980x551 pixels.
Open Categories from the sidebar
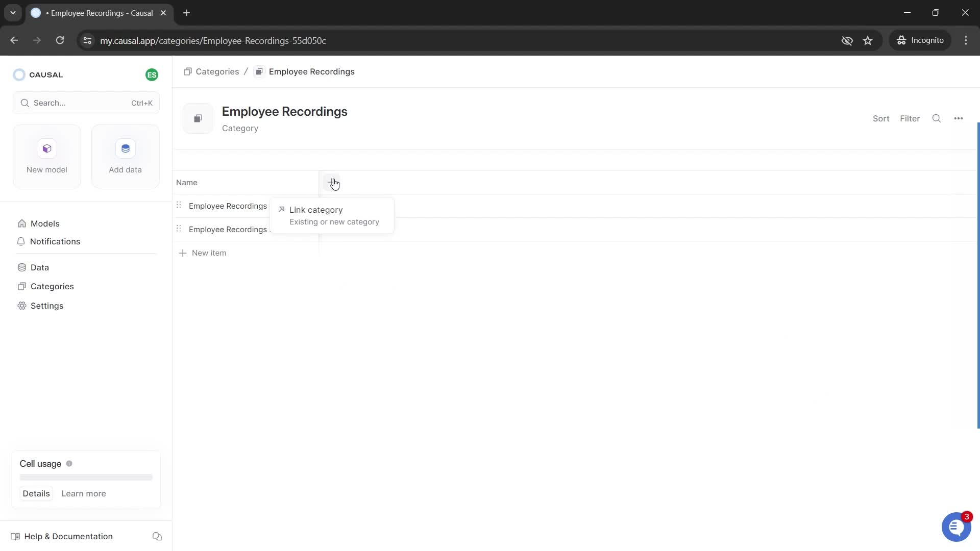pyautogui.click(x=52, y=286)
